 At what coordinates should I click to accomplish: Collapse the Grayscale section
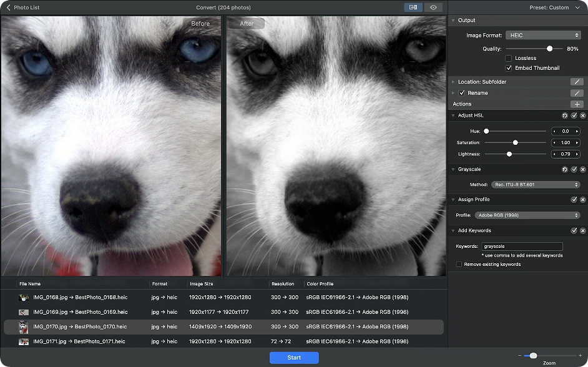(453, 169)
